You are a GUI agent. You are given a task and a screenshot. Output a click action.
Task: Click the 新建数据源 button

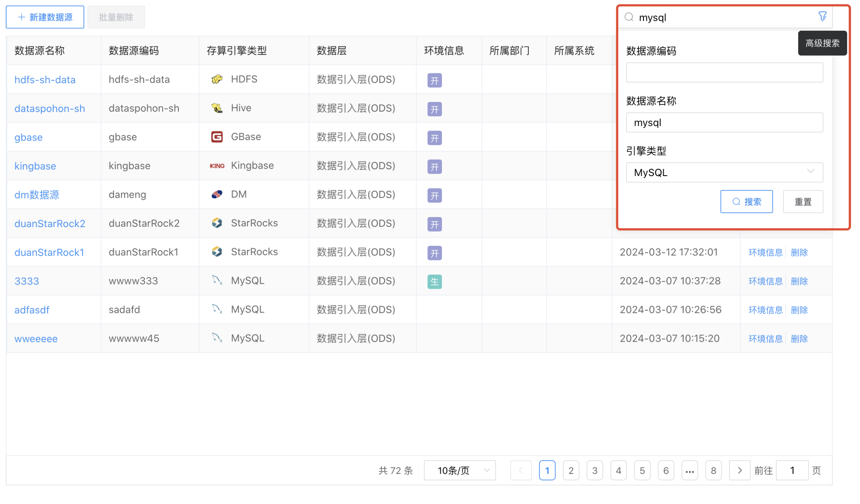point(45,17)
